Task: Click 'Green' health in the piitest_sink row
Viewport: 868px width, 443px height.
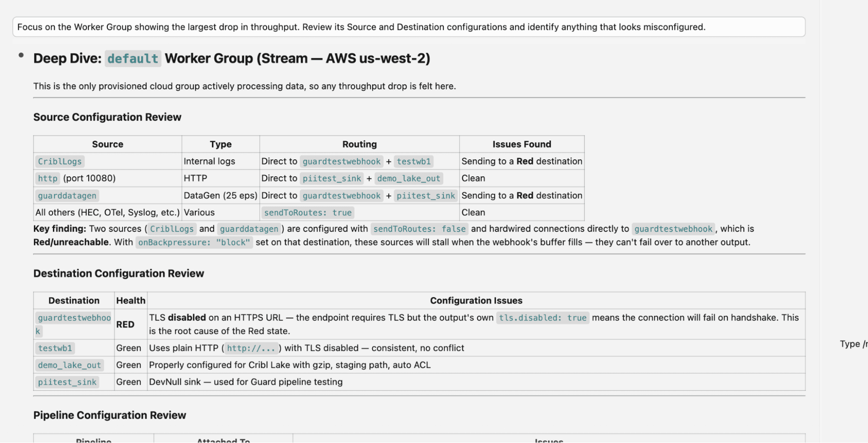Action: 129,382
